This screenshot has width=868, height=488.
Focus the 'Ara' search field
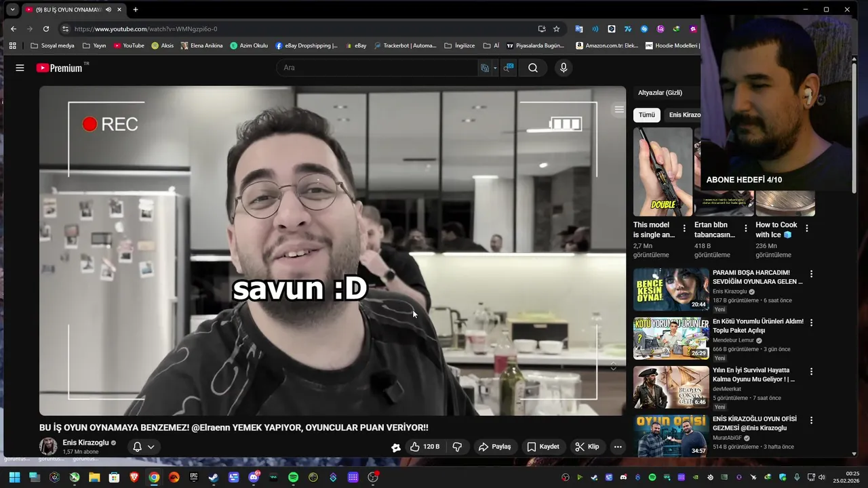pos(376,68)
